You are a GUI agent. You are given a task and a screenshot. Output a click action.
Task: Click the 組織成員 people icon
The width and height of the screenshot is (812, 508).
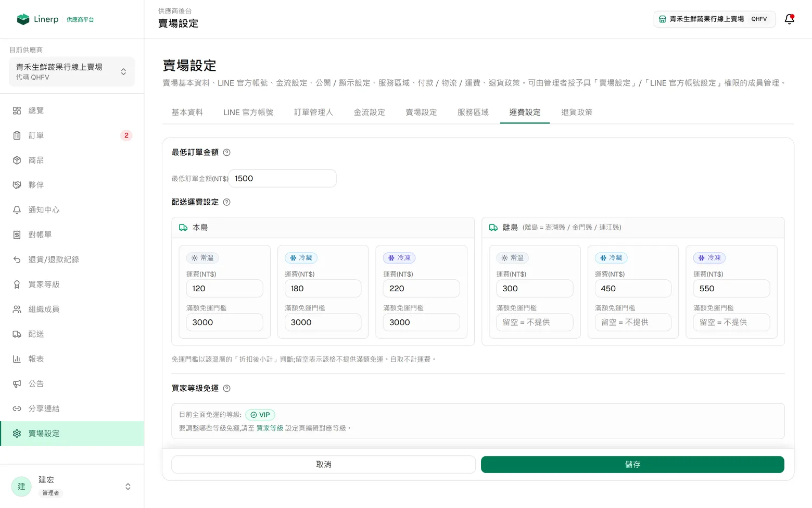click(17, 309)
